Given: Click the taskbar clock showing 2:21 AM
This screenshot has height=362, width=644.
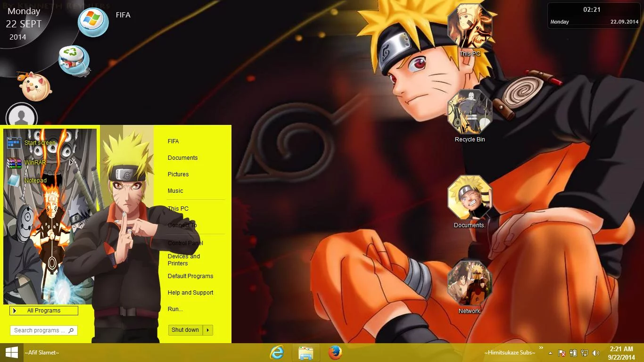Looking at the screenshot, I should click(x=621, y=353).
